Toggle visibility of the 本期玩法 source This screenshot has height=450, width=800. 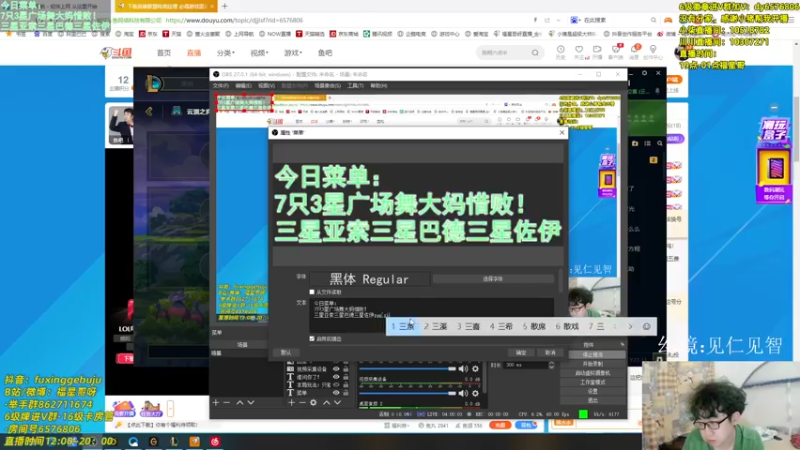[x=336, y=385]
